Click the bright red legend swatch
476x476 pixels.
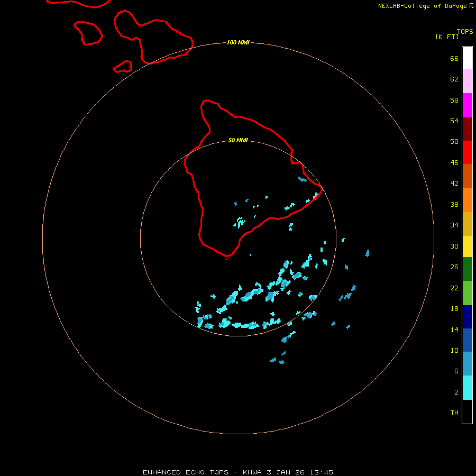point(467,152)
